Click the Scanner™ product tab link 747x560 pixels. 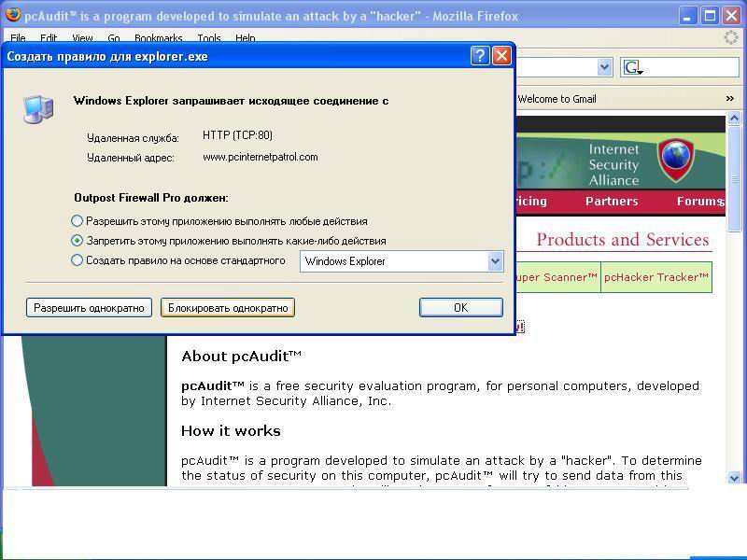point(557,277)
